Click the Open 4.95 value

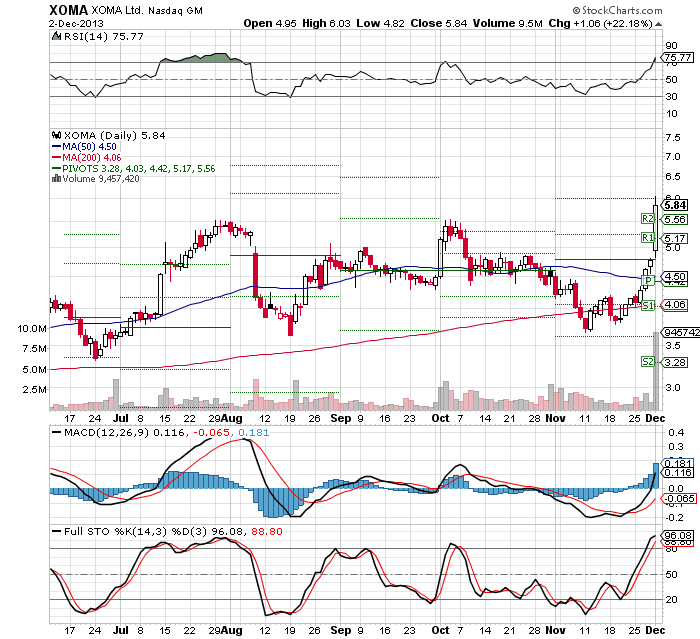point(270,23)
